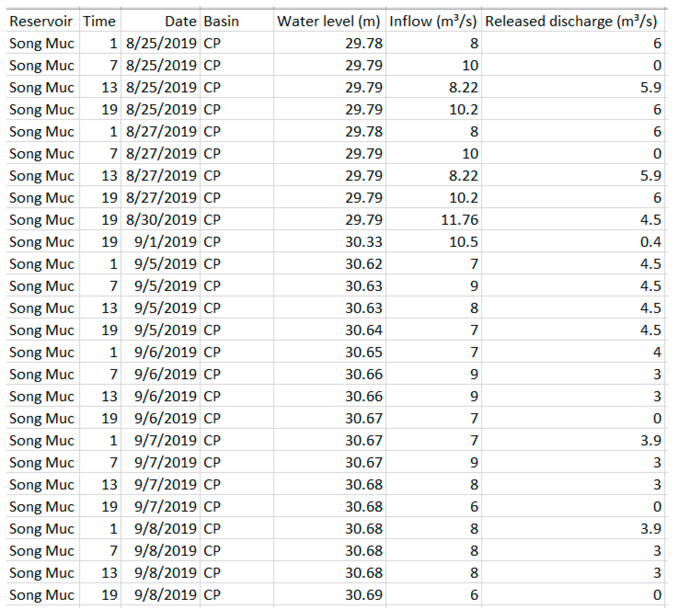Select the Inflow (m³/s) header cell
676x616 pixels.
point(433,21)
